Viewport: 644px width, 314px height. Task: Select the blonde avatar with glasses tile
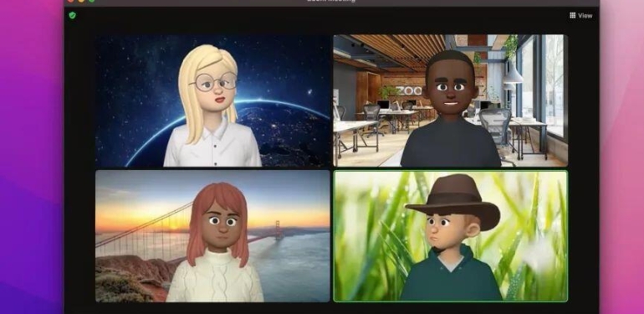[212, 100]
